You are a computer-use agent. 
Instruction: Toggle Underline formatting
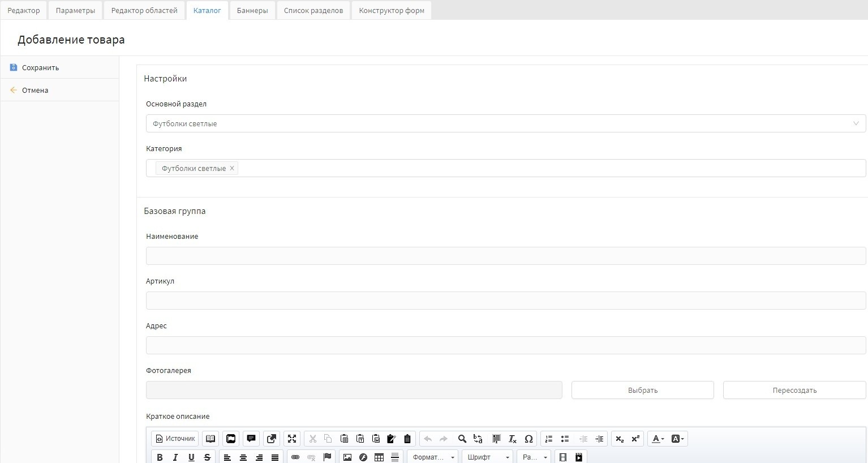pos(191,457)
